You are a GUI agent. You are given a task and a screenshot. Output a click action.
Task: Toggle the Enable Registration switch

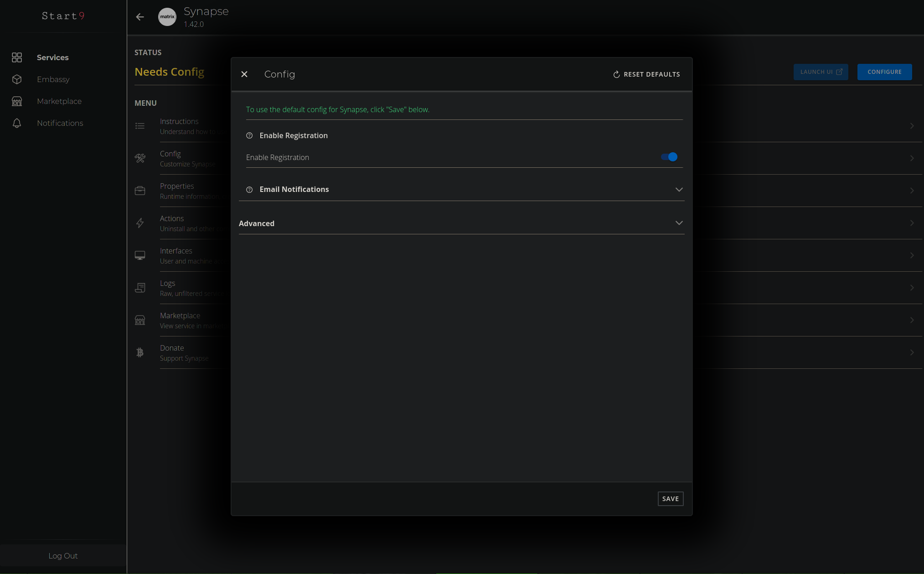point(669,157)
